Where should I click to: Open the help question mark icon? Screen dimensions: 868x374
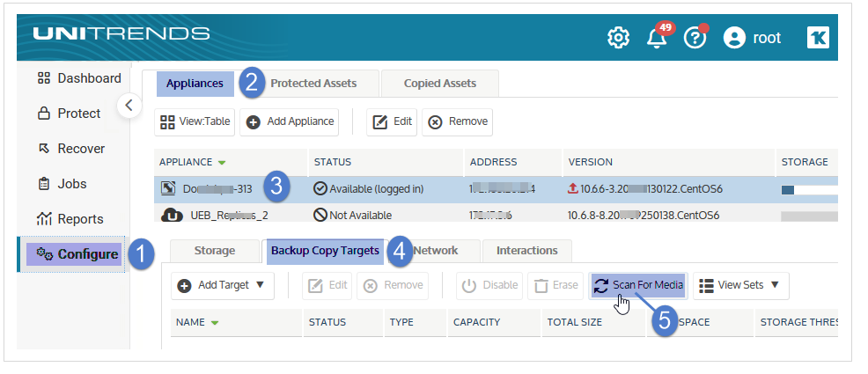[695, 38]
